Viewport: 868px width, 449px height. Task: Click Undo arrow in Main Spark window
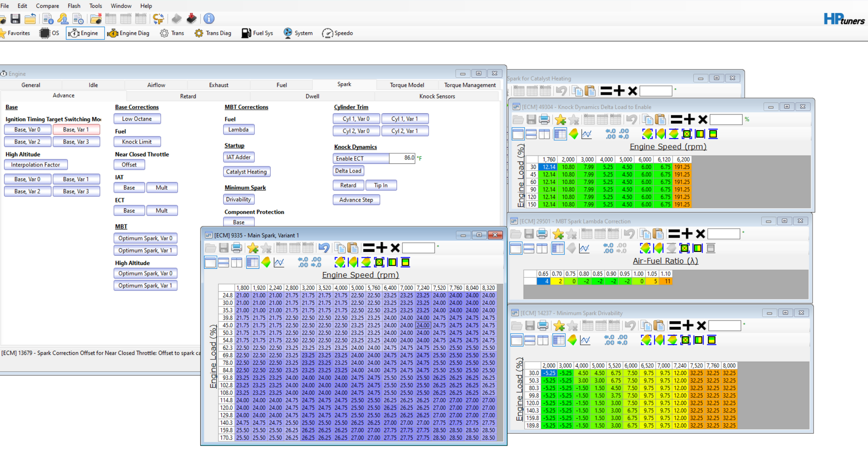click(324, 248)
